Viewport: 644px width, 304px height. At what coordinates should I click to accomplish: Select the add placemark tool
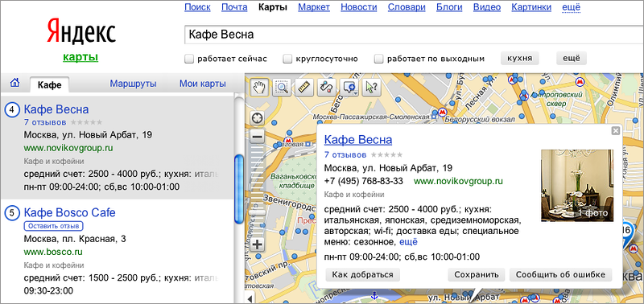pyautogui.click(x=349, y=88)
